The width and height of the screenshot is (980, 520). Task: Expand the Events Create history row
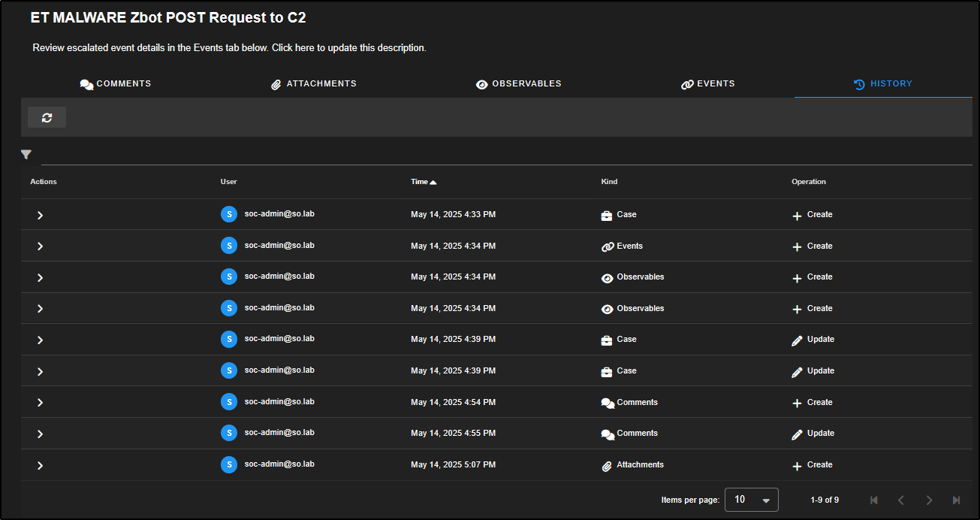tap(40, 246)
